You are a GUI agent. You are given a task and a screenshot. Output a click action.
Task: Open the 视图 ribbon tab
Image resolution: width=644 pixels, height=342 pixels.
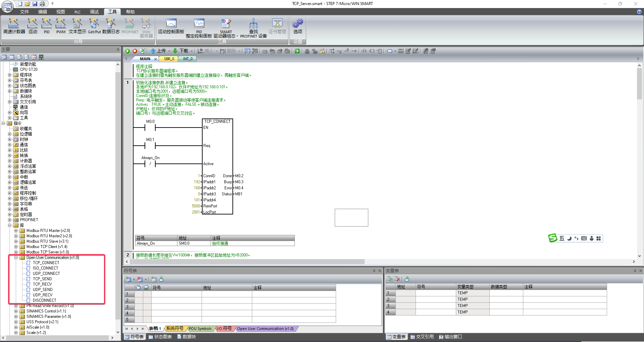pos(61,12)
